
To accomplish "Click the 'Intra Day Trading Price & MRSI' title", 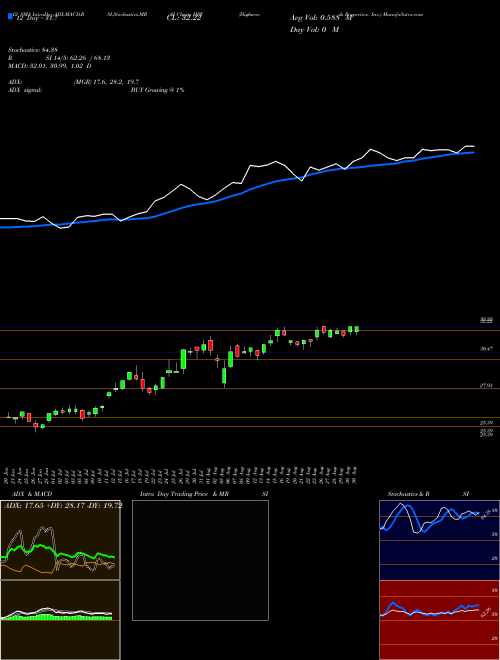I will coord(204,494).
